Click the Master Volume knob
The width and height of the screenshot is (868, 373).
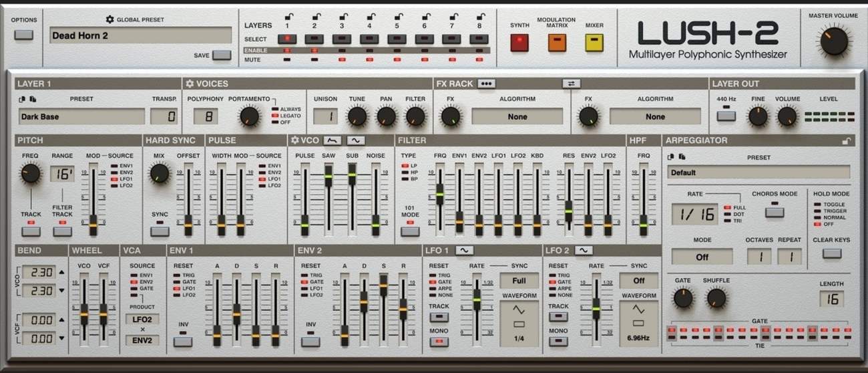833,41
